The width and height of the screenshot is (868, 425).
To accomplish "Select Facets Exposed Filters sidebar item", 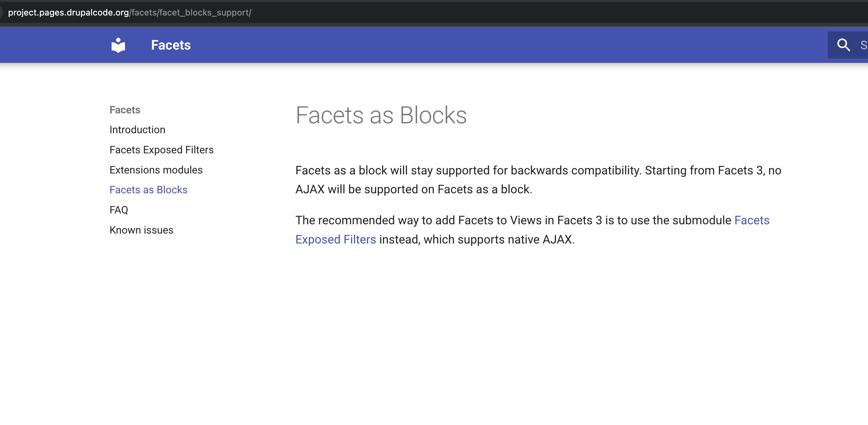I will click(x=161, y=149).
